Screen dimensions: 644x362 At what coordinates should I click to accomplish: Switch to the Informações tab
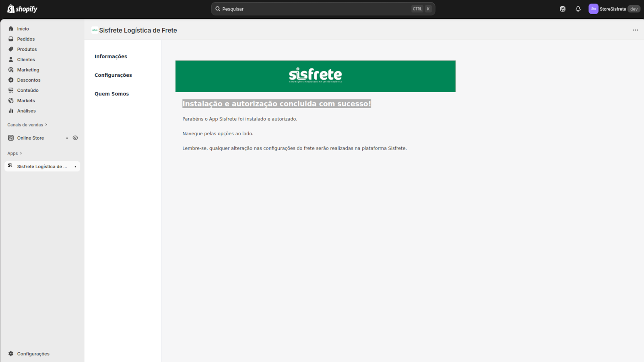(111, 56)
